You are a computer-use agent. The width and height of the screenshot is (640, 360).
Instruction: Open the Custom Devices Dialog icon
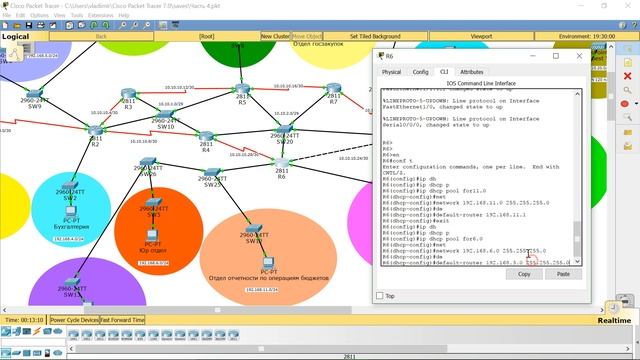(x=176, y=25)
